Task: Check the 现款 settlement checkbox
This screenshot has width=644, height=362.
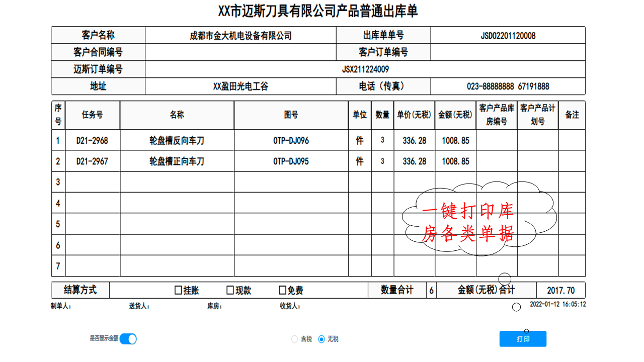Action: tap(230, 290)
